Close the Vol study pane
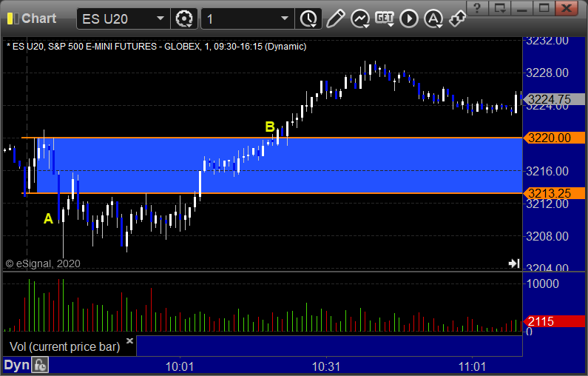 (129, 340)
